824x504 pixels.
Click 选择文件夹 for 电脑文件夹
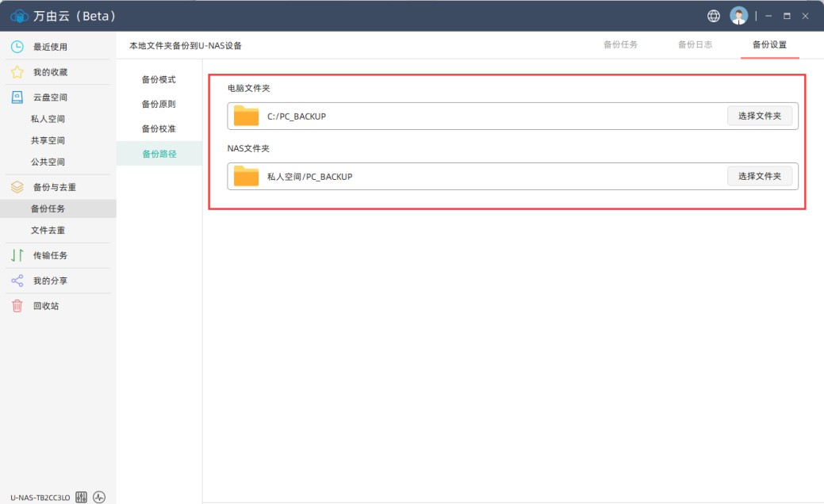(759, 116)
